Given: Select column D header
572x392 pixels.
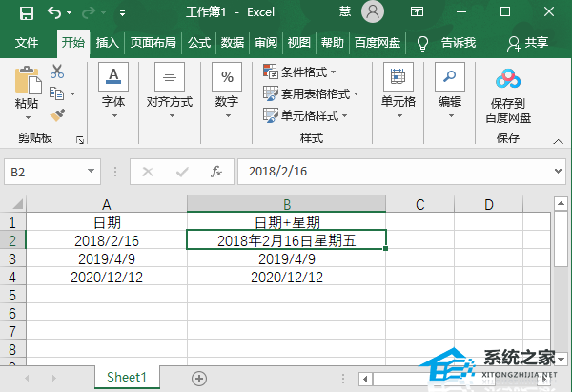Looking at the screenshot, I should 488,204.
